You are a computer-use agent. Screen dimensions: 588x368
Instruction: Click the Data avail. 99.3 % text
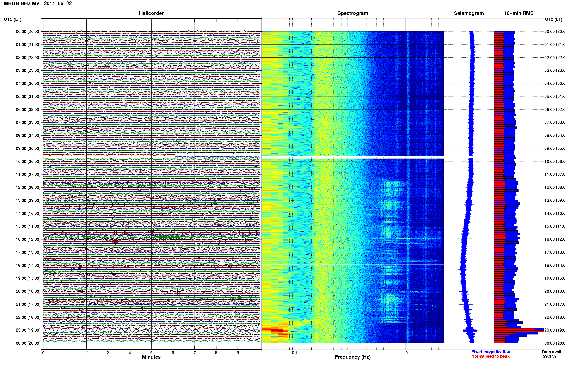click(x=552, y=354)
